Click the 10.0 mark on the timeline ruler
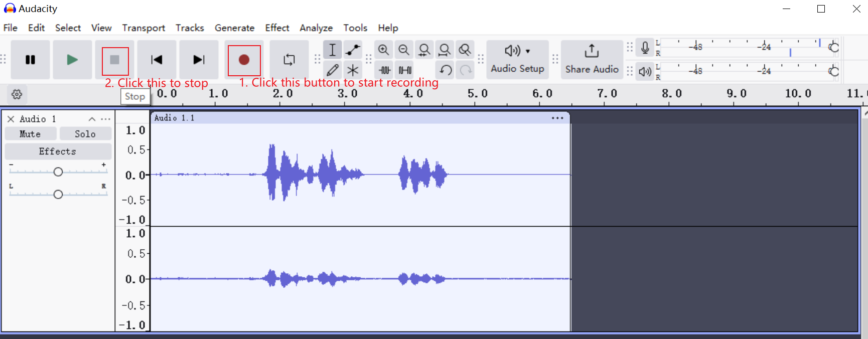The height and width of the screenshot is (339, 868). [798, 94]
